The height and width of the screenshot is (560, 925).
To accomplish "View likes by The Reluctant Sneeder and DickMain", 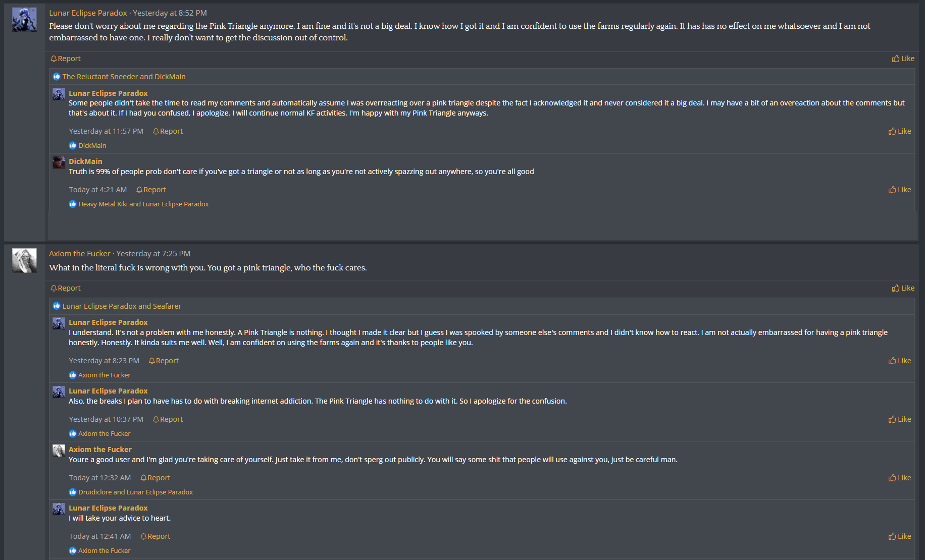I will point(124,77).
